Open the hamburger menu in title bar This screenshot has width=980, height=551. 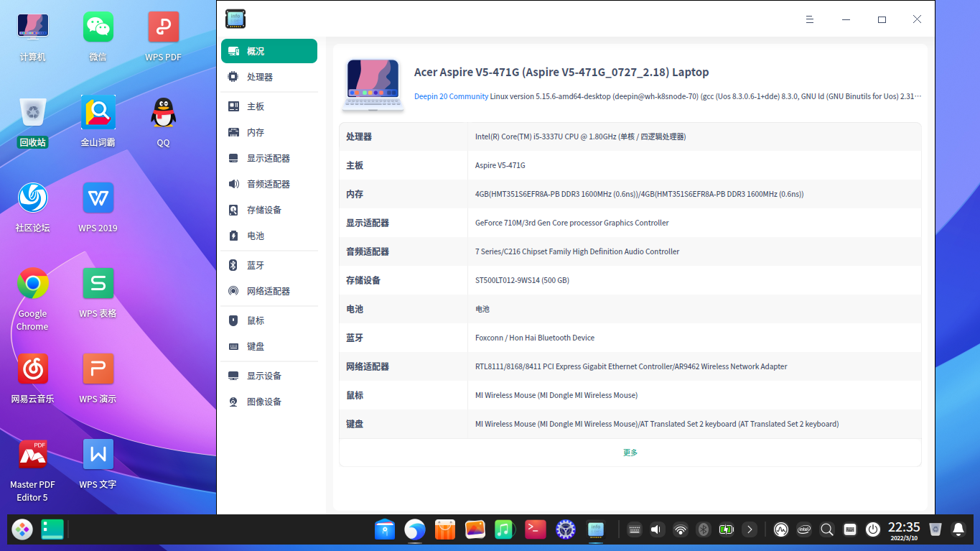tap(810, 19)
